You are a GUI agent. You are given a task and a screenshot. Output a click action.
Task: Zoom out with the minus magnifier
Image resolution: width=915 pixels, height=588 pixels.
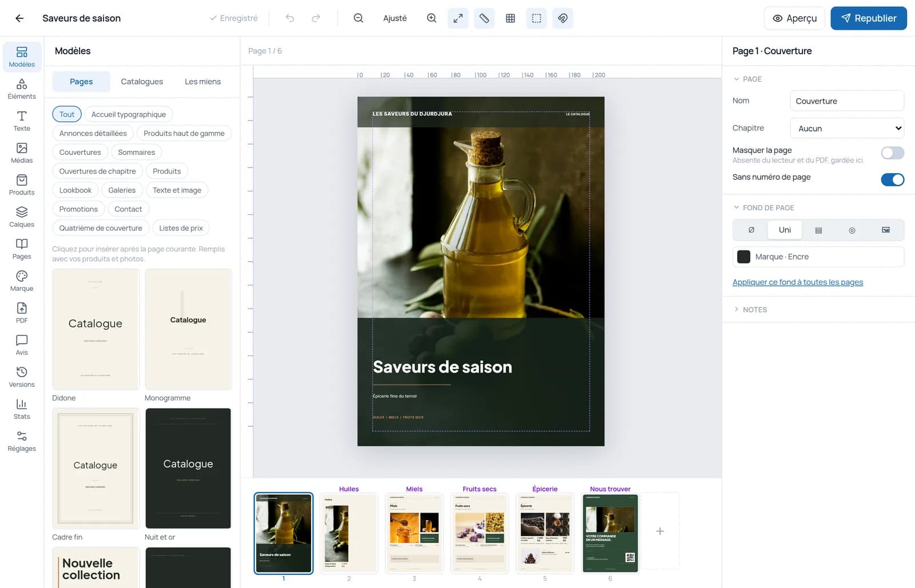[x=359, y=18]
